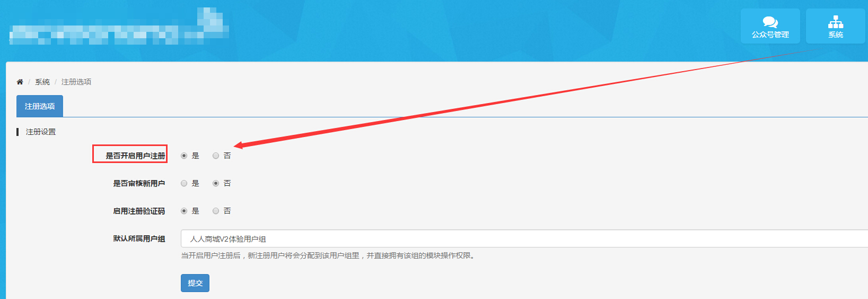The image size is (868, 299).
Task: Enable new user review by choosing 是
Action: 184,183
